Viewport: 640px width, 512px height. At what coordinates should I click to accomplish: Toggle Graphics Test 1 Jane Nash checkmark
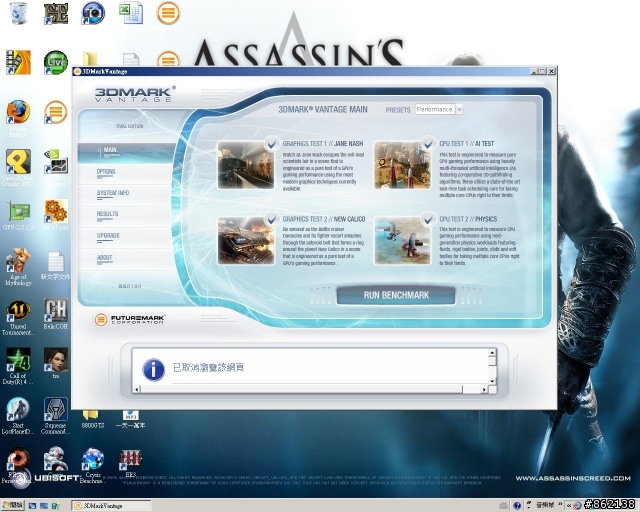coord(271,144)
